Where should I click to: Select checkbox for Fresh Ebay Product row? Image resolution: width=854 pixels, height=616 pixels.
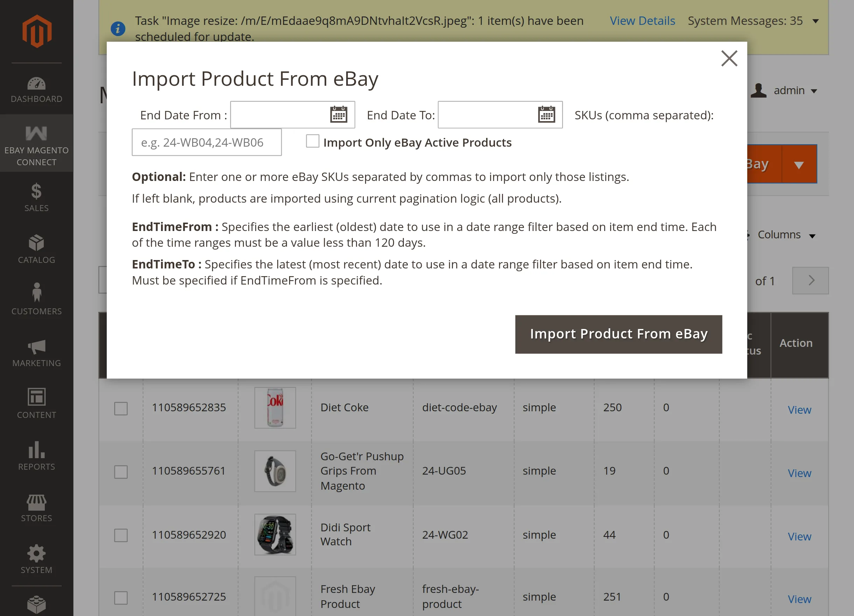point(121,597)
